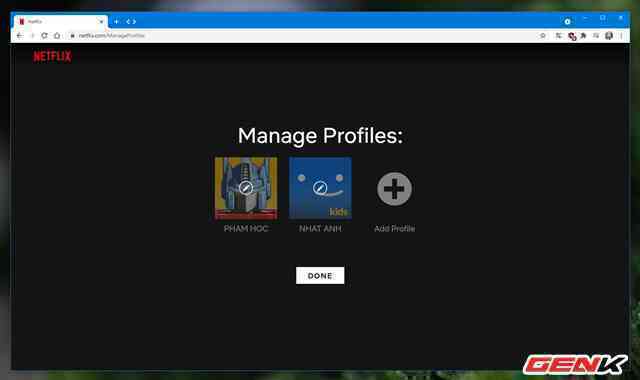640x380 pixels.
Task: Select the Netflix browser tab
Action: (60, 22)
